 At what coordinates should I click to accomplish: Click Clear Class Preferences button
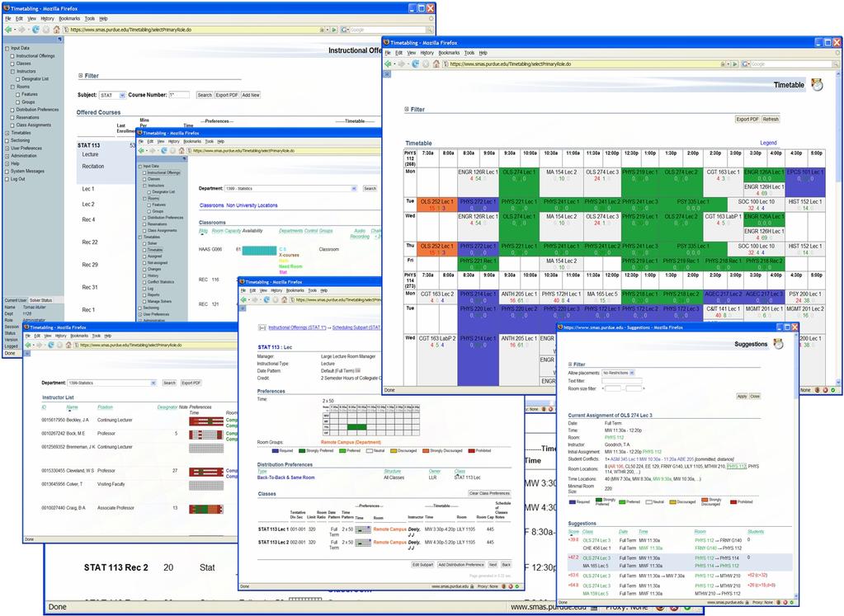point(489,493)
